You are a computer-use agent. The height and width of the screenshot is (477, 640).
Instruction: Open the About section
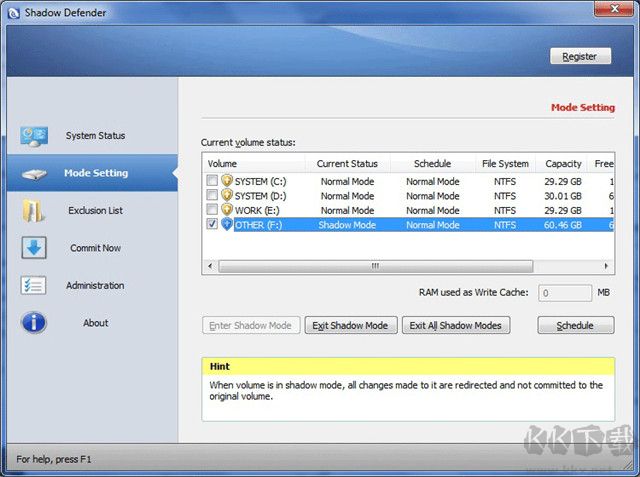[x=92, y=323]
